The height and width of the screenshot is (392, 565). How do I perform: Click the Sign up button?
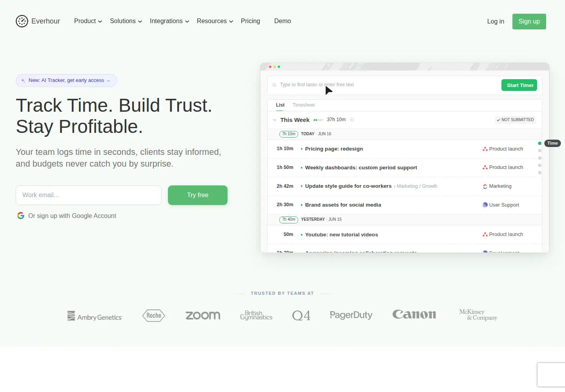529,22
